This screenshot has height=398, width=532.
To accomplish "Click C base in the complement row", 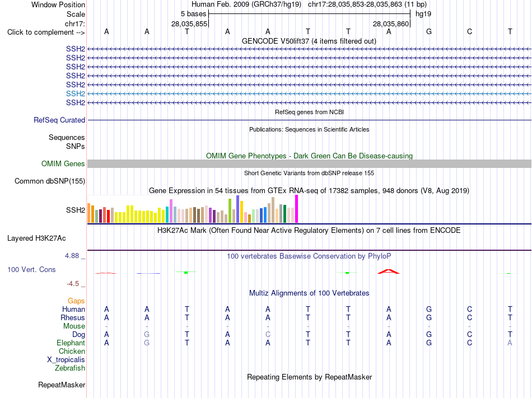I will point(469,31).
